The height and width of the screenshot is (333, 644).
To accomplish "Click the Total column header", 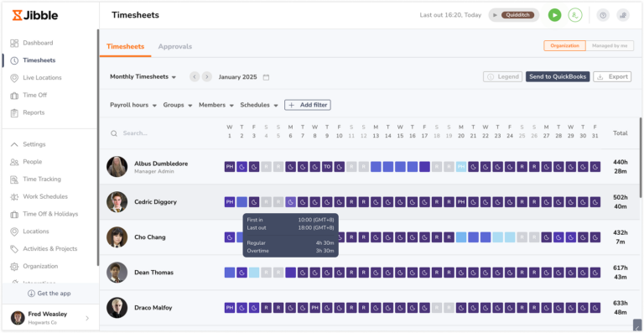I will click(x=621, y=133).
